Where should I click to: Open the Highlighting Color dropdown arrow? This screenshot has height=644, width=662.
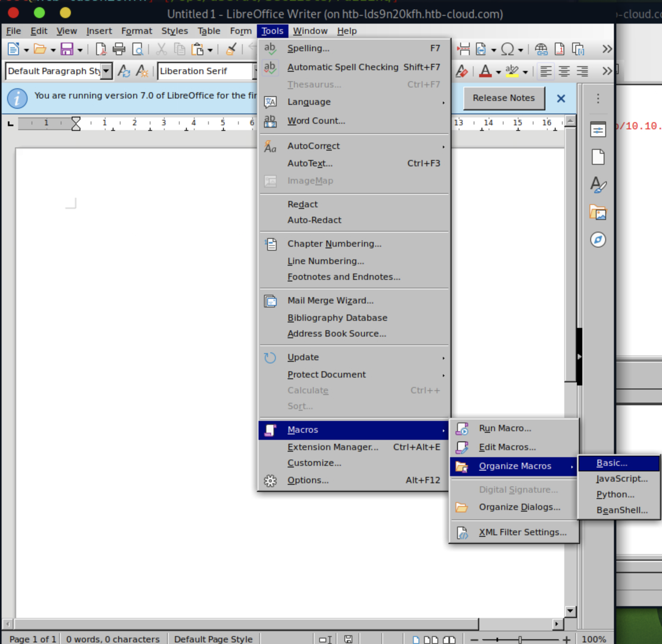click(525, 72)
